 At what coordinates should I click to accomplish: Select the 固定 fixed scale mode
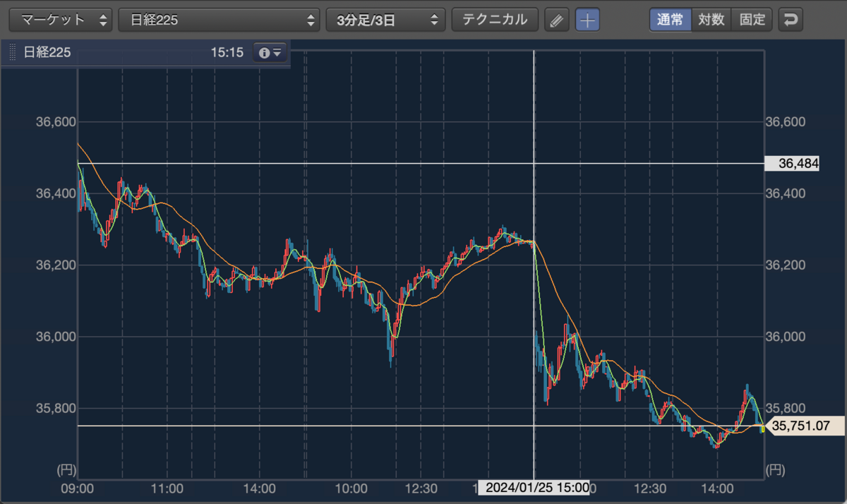(x=752, y=20)
